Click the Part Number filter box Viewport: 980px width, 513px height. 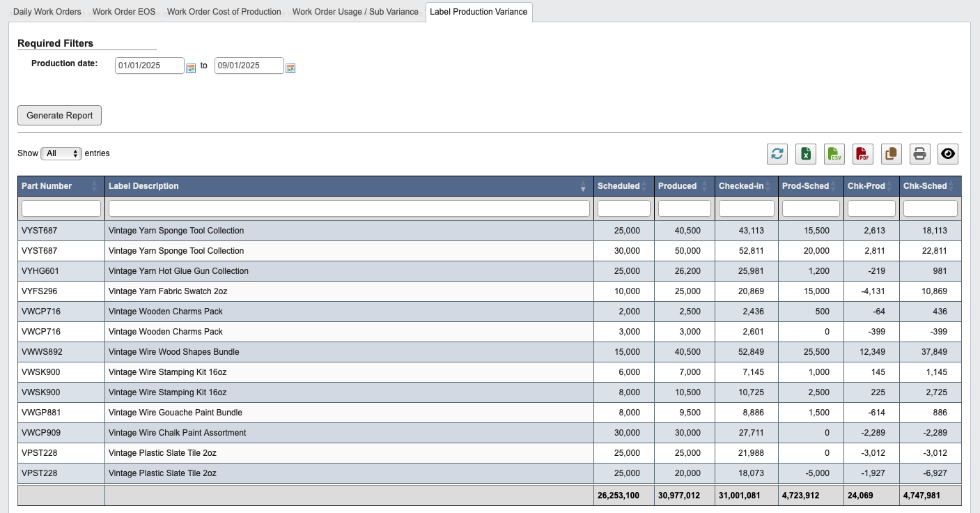(x=61, y=208)
